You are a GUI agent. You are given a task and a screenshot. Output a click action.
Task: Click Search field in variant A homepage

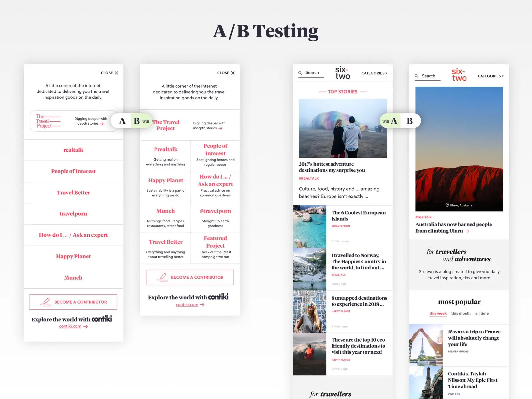[311, 73]
